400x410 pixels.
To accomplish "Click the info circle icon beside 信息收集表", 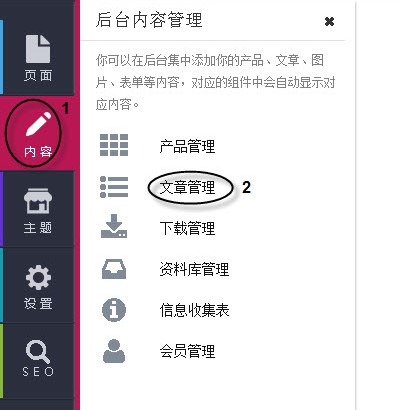I will (x=114, y=310).
